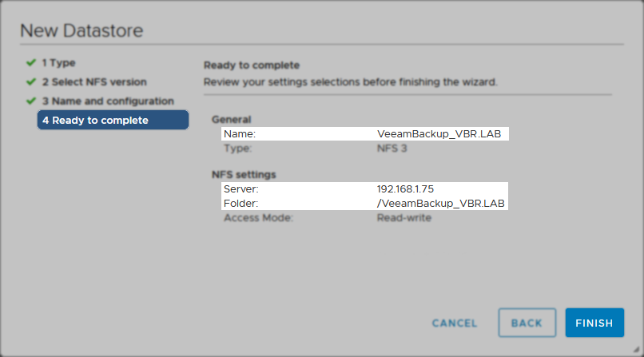644x357 pixels.
Task: Click the folder path /VeeamBackup_VBR.LAB
Action: tap(441, 203)
